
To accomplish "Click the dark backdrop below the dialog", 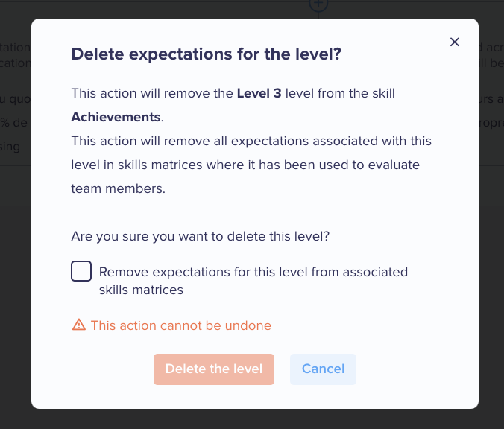I will click(x=252, y=419).
